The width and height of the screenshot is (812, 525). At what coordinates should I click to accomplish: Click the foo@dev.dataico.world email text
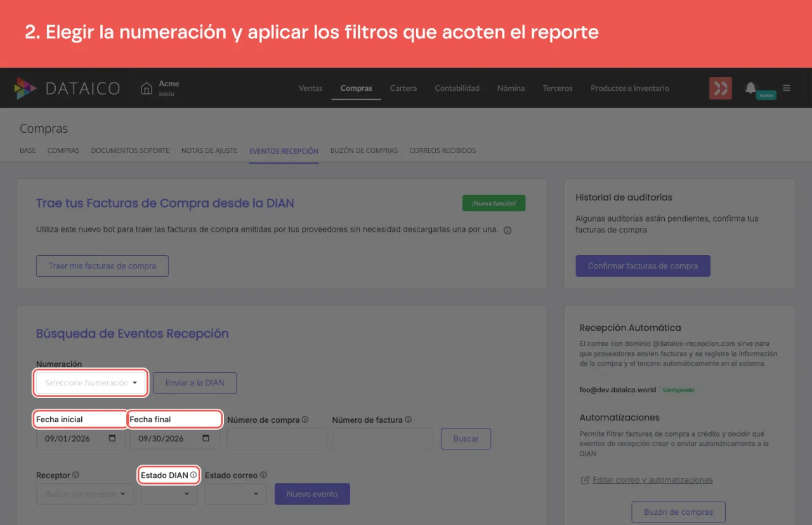coord(617,390)
